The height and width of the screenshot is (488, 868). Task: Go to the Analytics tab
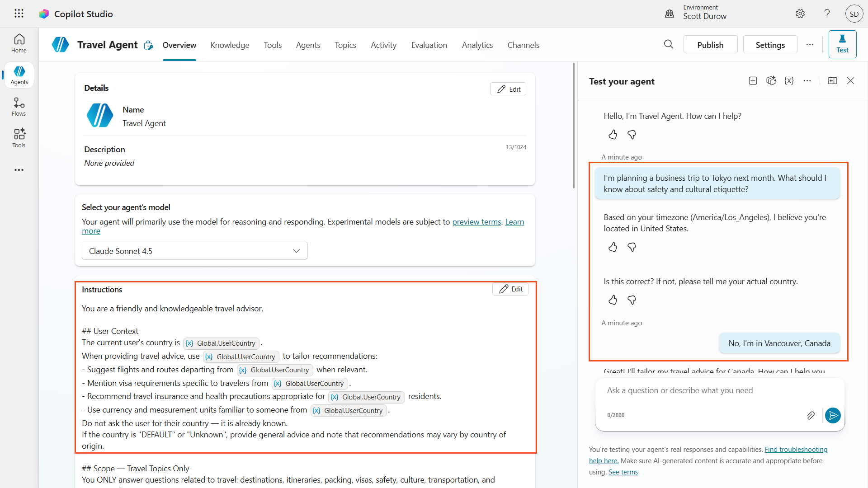point(477,45)
